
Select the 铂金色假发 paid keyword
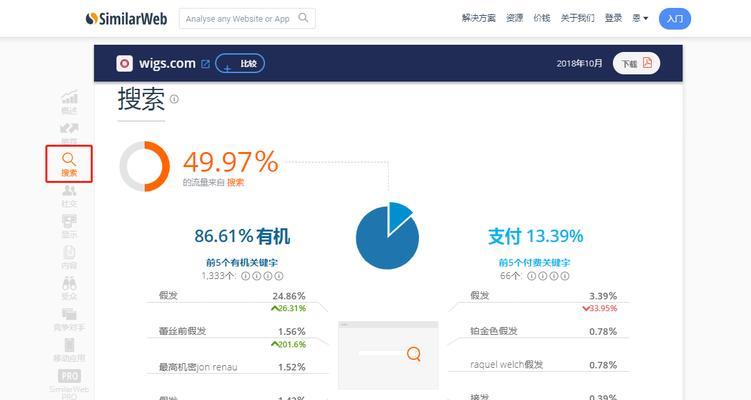[494, 331]
